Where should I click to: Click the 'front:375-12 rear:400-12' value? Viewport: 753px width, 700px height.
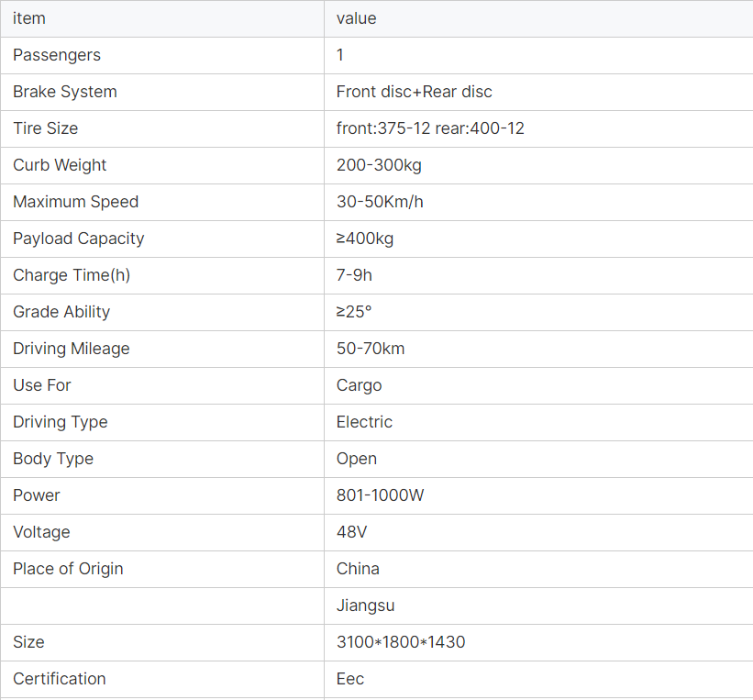tap(430, 128)
